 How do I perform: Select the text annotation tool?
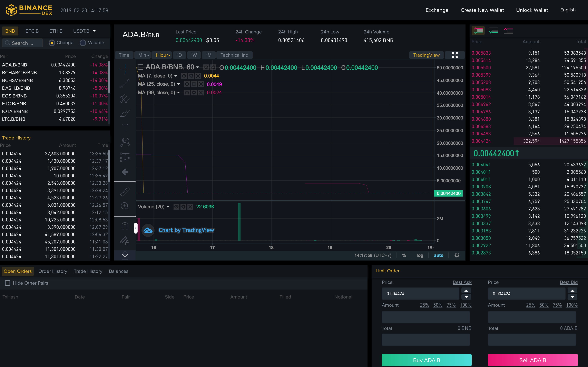tap(125, 128)
